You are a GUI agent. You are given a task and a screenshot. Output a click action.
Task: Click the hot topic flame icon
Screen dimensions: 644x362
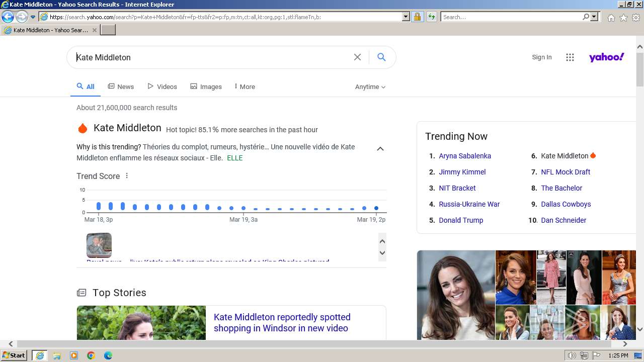click(83, 129)
